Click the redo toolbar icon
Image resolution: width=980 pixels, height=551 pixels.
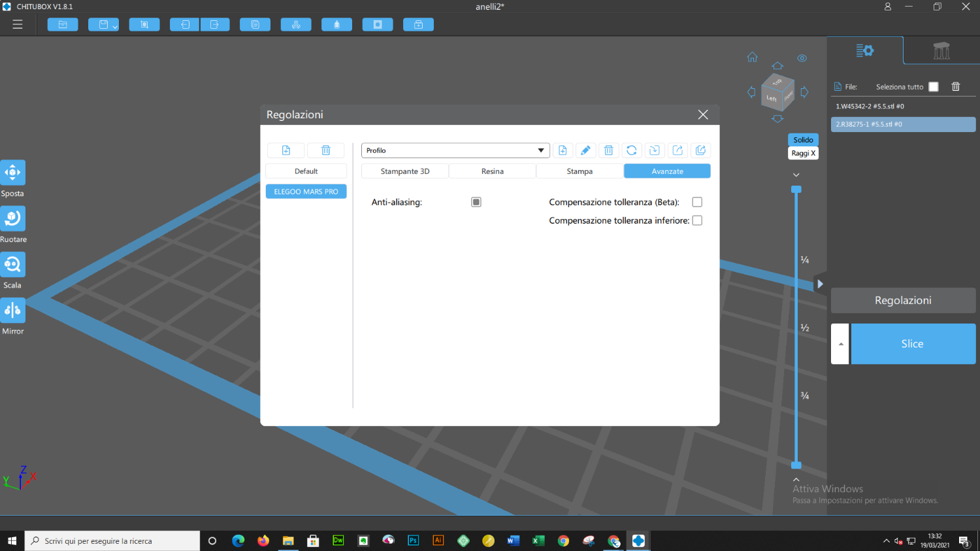[215, 25]
